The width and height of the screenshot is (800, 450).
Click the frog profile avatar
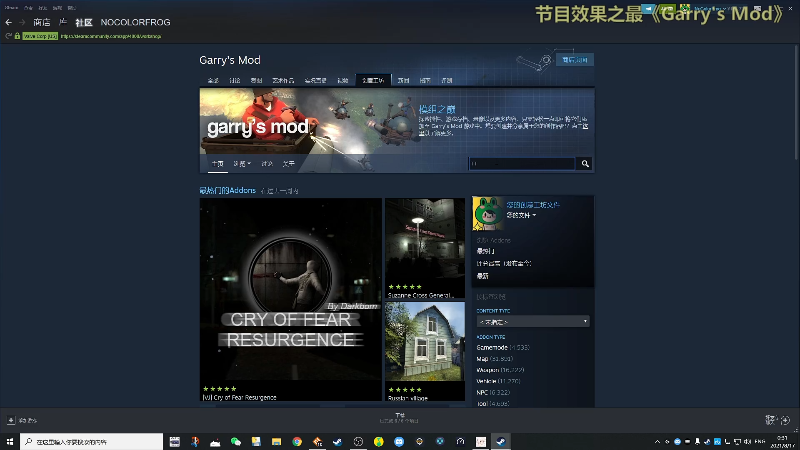click(x=487, y=213)
